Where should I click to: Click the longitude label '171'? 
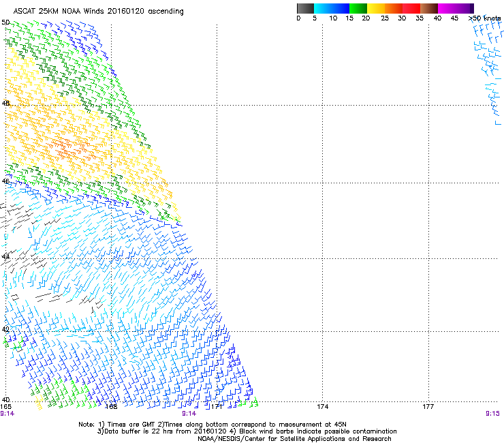(x=217, y=407)
